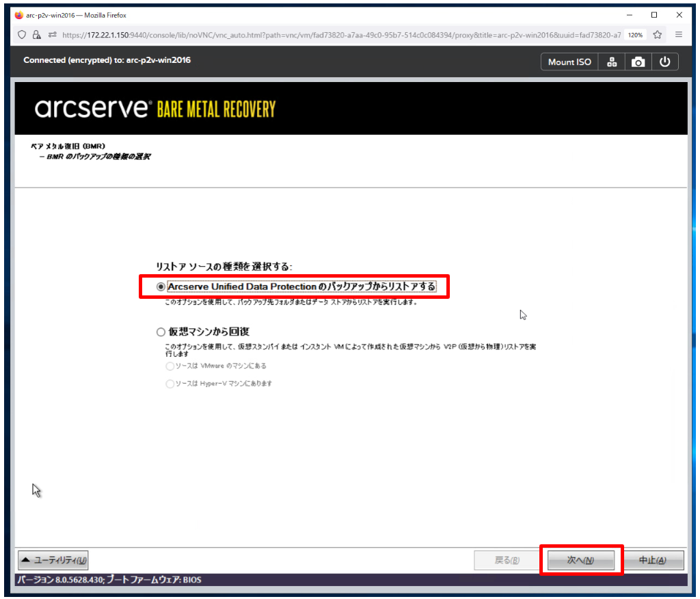The image size is (700, 599).
Task: Click the 'Connected (encrypted) to: arc-p2v-win2016' text
Action: [x=107, y=60]
